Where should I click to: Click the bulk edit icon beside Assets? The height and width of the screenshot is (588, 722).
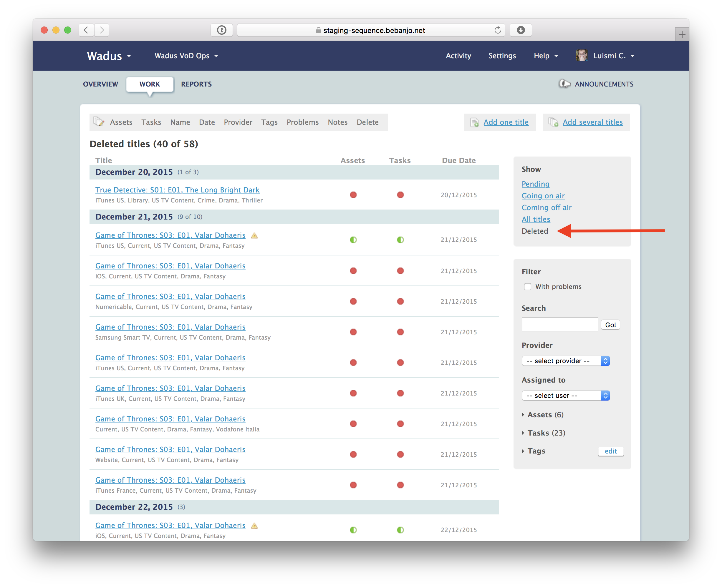pyautogui.click(x=98, y=122)
